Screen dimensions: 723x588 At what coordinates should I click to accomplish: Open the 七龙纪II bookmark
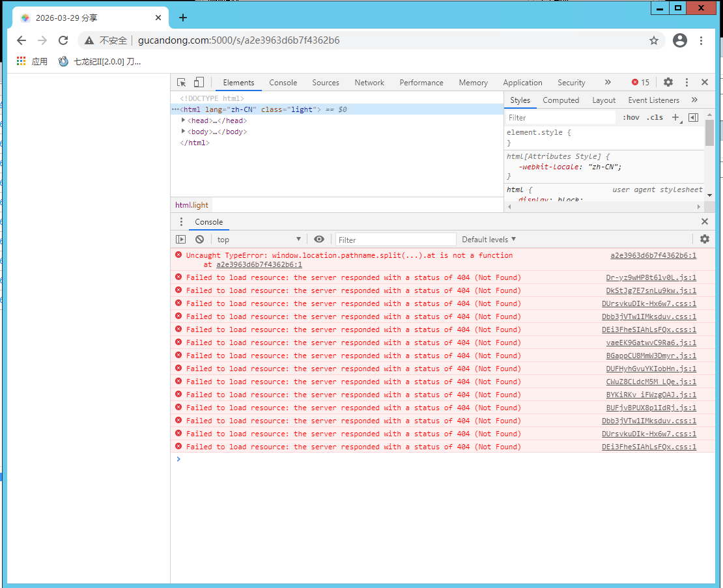[100, 61]
